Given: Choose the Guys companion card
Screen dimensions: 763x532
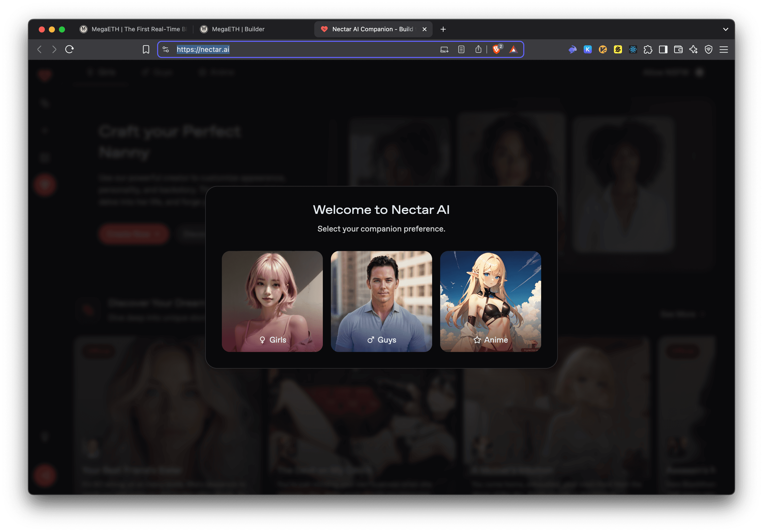Looking at the screenshot, I should (x=381, y=301).
